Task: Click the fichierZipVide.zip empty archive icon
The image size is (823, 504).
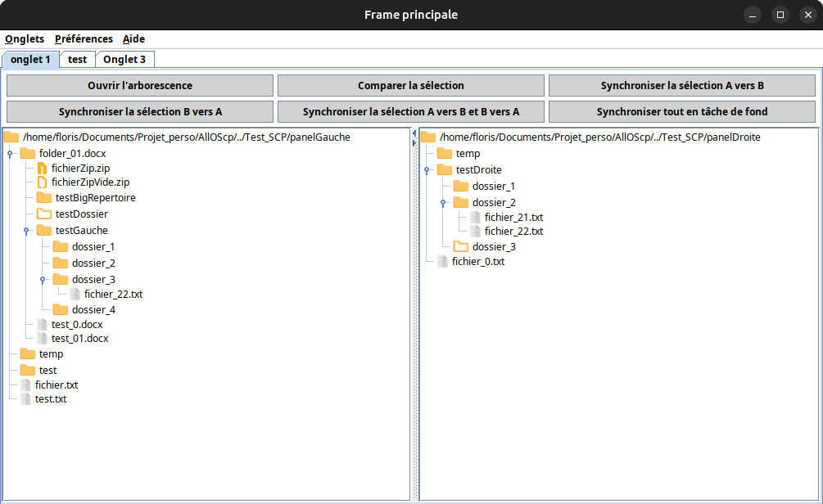Action: (x=43, y=182)
